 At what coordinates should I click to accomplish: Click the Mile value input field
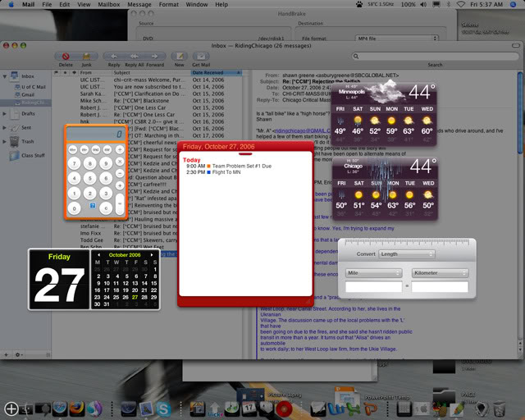click(x=374, y=286)
